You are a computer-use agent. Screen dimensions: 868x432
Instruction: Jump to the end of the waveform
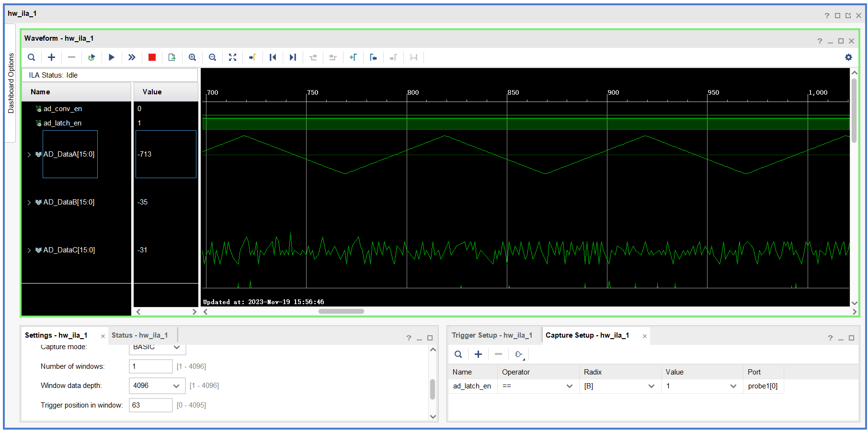click(293, 57)
